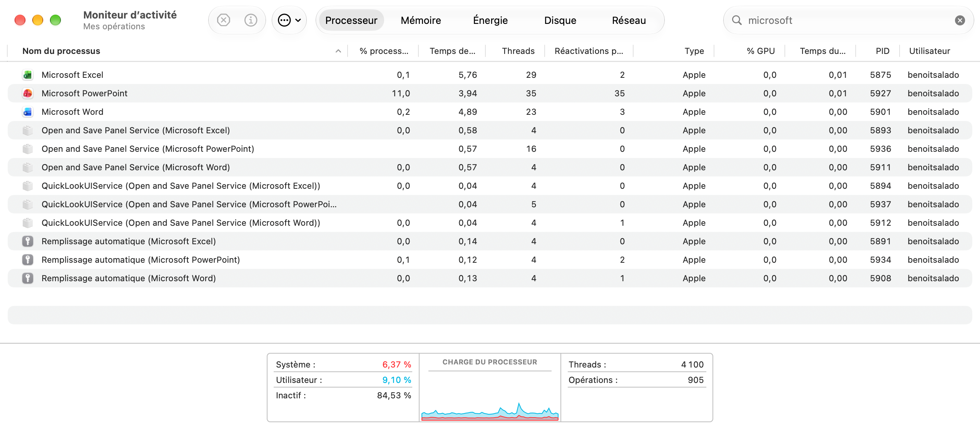
Task: Toggle sort arrow on Nom du processus
Action: tap(338, 51)
